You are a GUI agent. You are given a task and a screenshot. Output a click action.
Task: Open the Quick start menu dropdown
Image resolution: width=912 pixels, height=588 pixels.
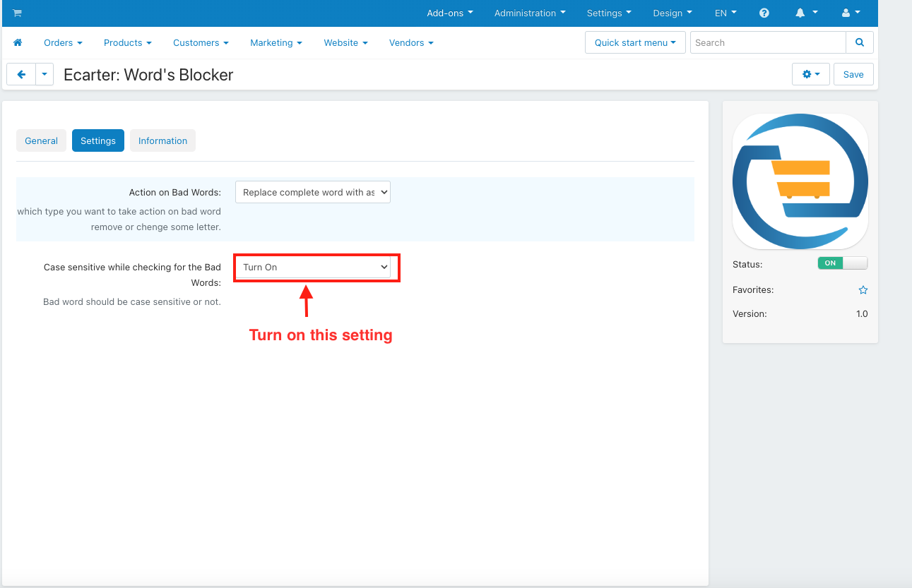635,42
